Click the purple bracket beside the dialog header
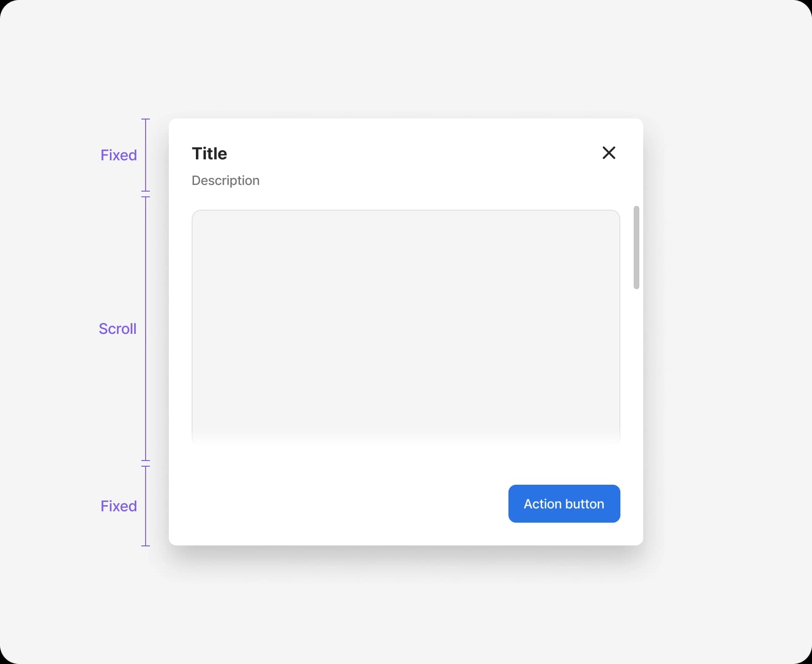 point(146,155)
